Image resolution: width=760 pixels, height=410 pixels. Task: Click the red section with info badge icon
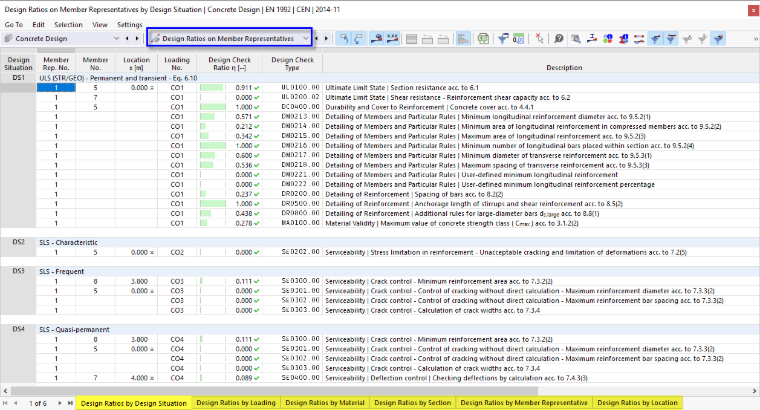tap(623, 39)
